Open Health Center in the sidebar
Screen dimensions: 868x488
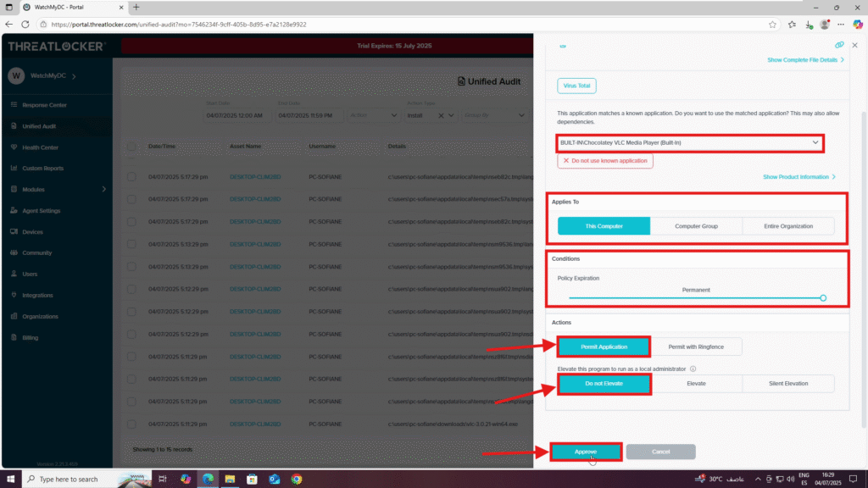tap(40, 147)
